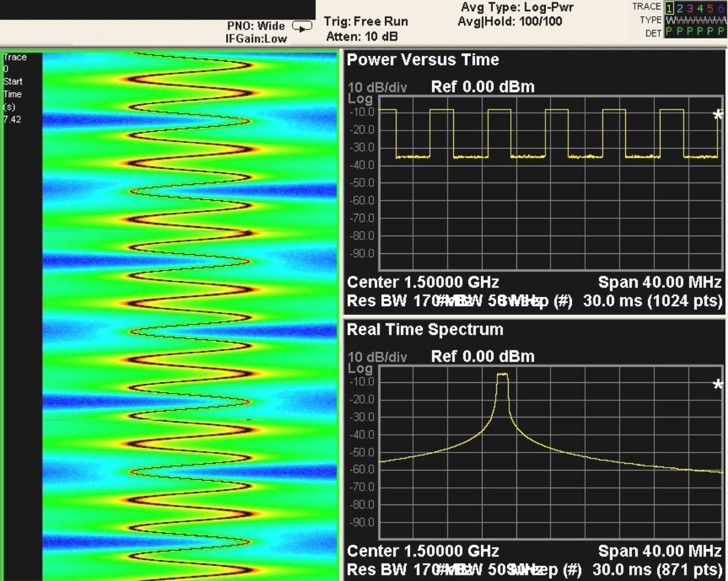Screen dimensions: 728x581
Task: Click sweep time '30.0 ms (1024 pts)'
Action: pos(653,301)
